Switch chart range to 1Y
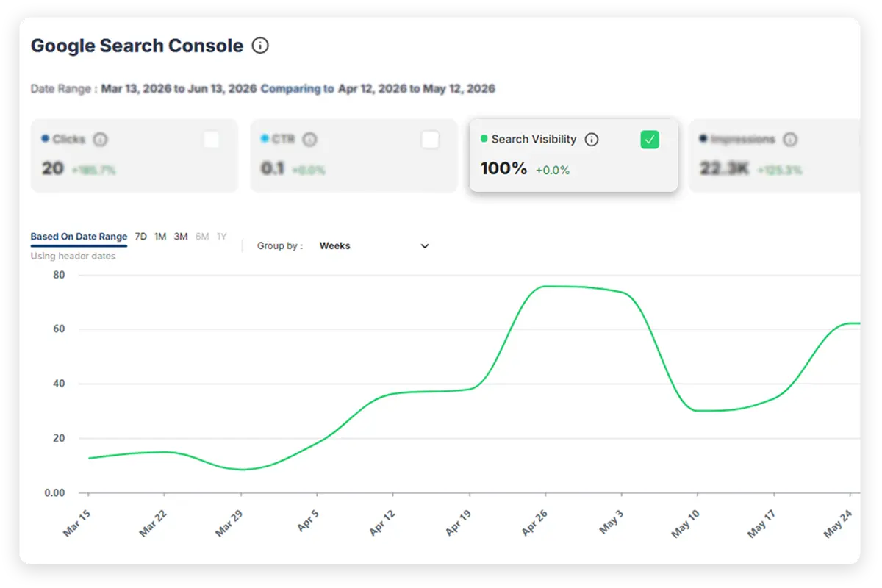 [221, 237]
